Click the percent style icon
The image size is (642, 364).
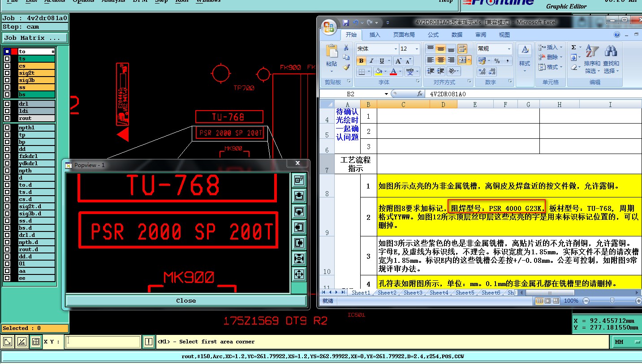497,60
